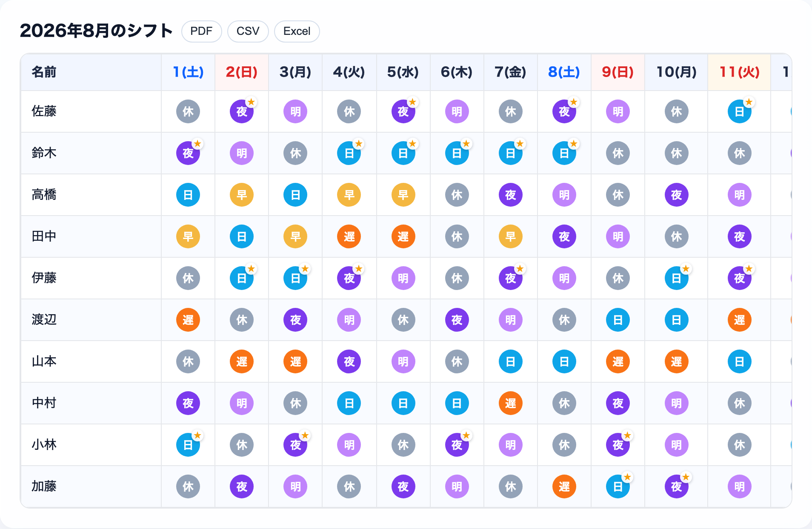
Task: Click 田中's night shift badge on the 11th
Action: 740,236
